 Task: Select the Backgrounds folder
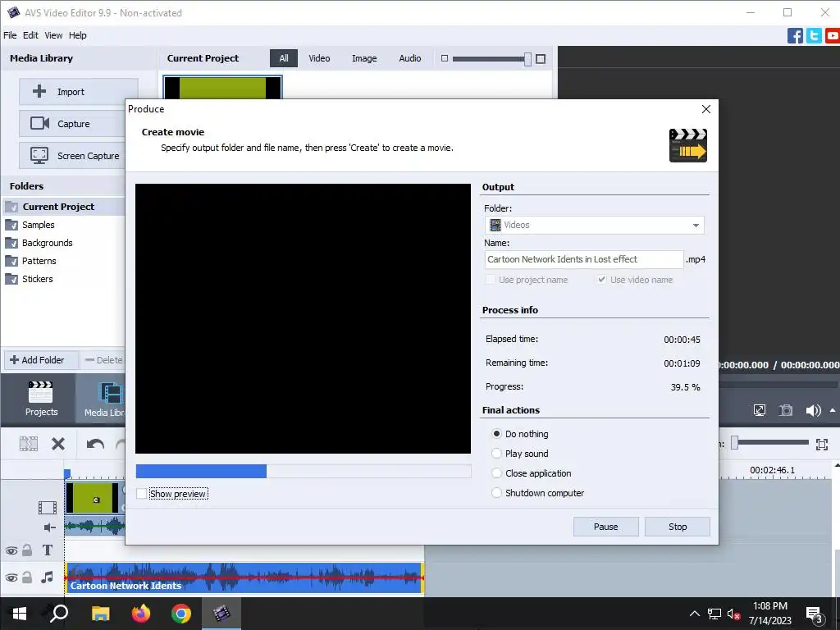(47, 243)
